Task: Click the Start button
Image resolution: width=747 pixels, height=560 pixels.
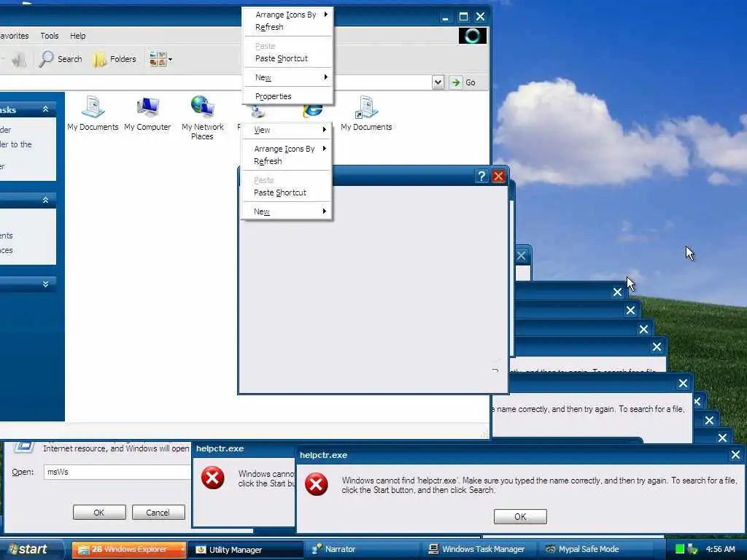Action: [x=31, y=550]
